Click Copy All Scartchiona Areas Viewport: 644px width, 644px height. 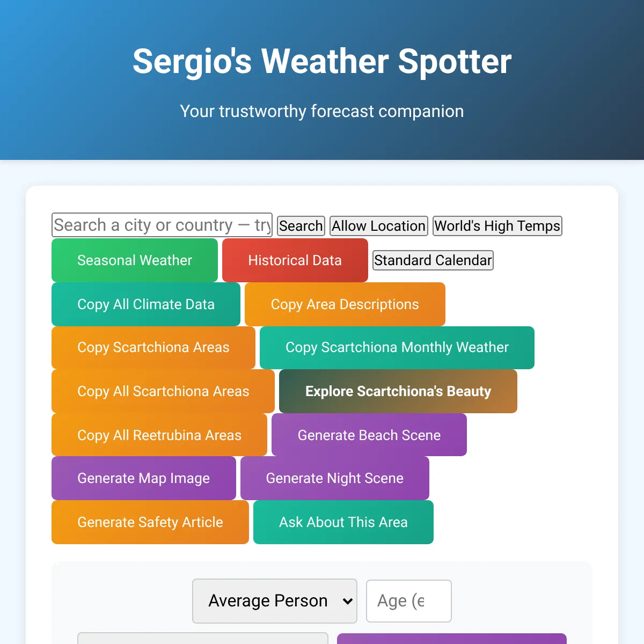tap(163, 391)
